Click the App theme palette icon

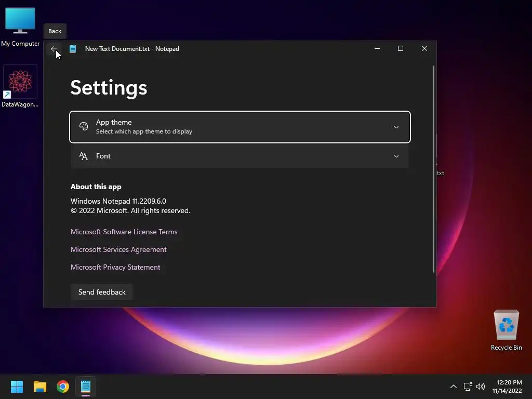point(84,127)
